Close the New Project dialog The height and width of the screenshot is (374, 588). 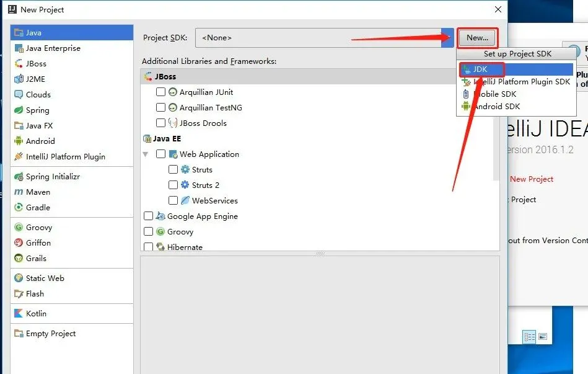tap(498, 9)
